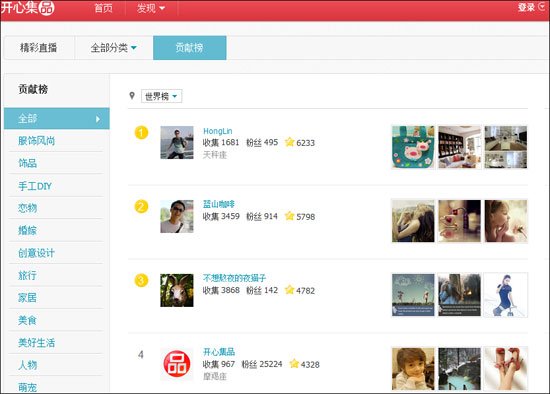Open the 萌宠 category

point(27,387)
